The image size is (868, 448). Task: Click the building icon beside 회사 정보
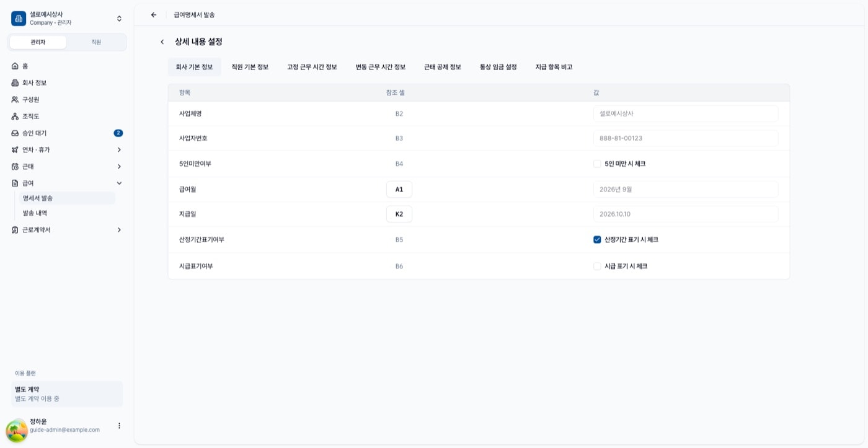pos(15,82)
